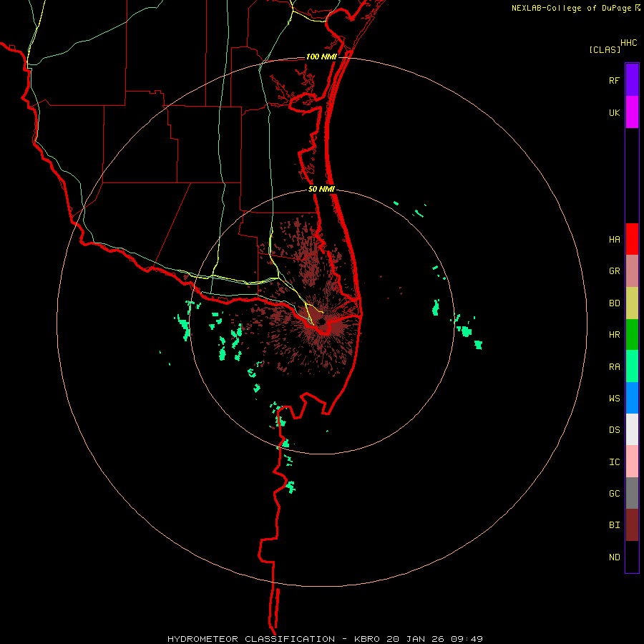This screenshot has width=644, height=644.
Task: Click the "RF" legend label
Action: tap(614, 81)
